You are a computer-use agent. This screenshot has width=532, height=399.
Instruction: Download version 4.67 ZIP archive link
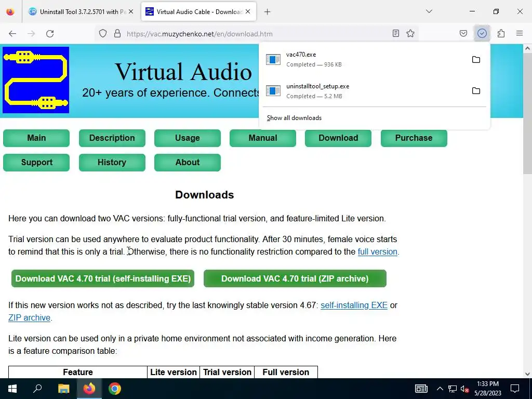pyautogui.click(x=29, y=318)
